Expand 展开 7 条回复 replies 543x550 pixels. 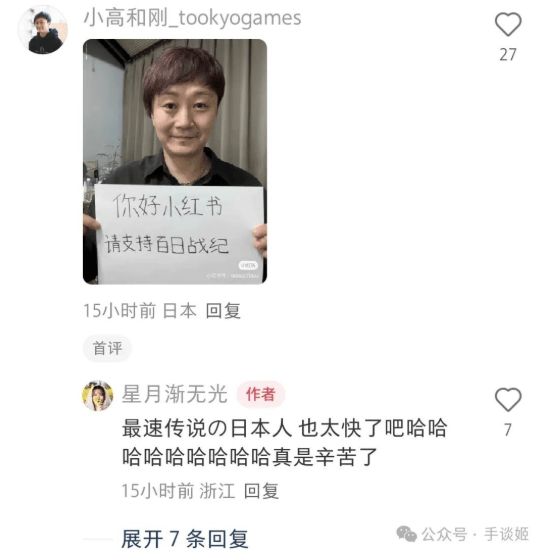click(185, 539)
